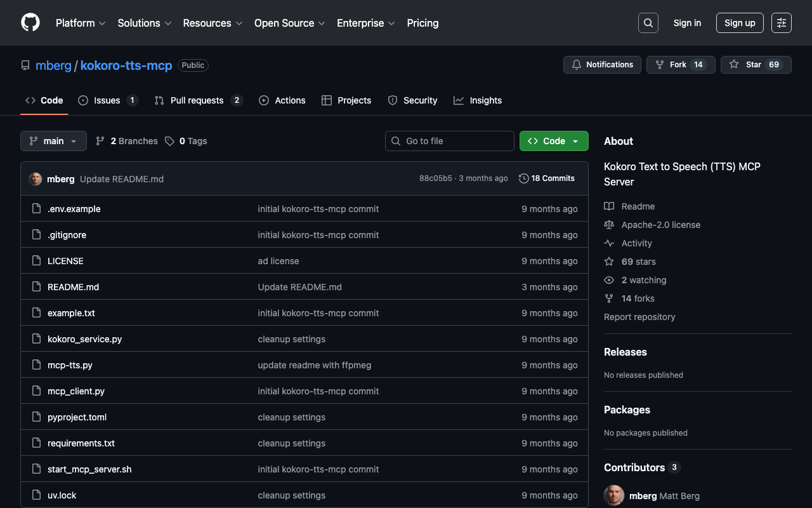The width and height of the screenshot is (812, 508).
Task: Open mberg's avatar in commit row
Action: point(36,179)
